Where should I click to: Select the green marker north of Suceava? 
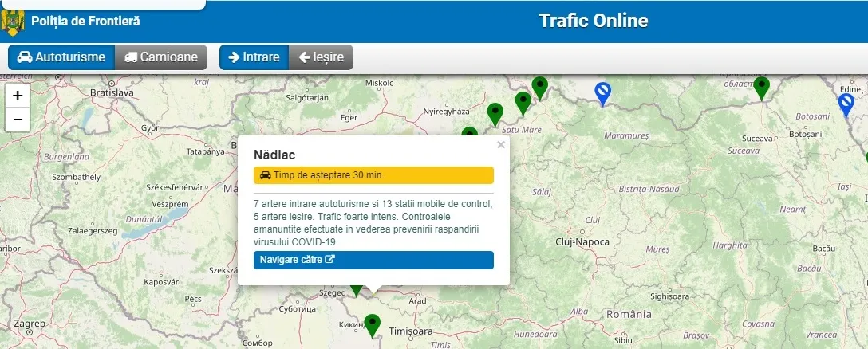click(x=762, y=88)
